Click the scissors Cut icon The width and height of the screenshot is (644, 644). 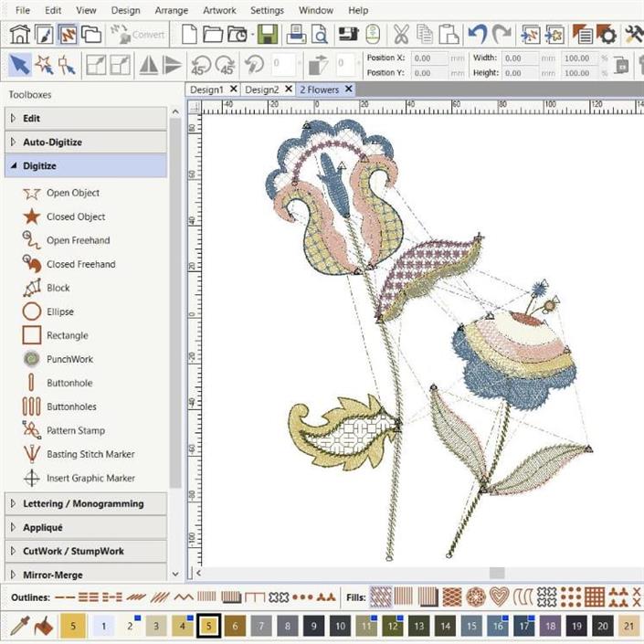pyautogui.click(x=401, y=35)
